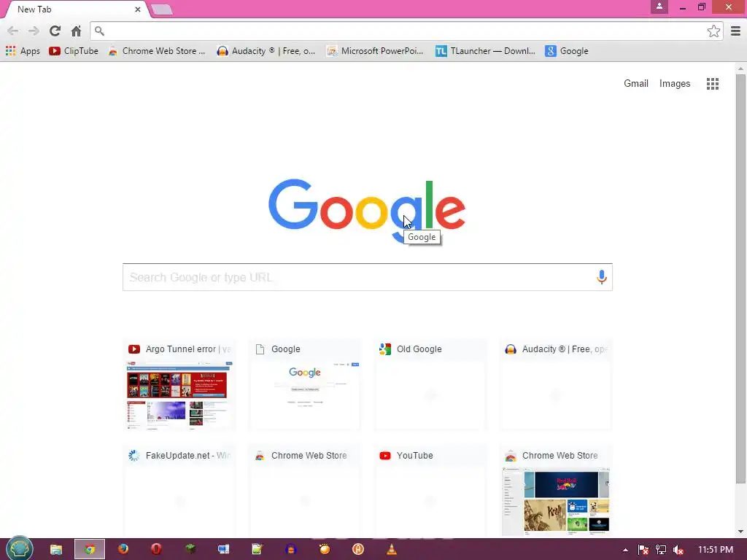Open Audacity most-visited tile
The height and width of the screenshot is (560, 747).
pyautogui.click(x=556, y=385)
